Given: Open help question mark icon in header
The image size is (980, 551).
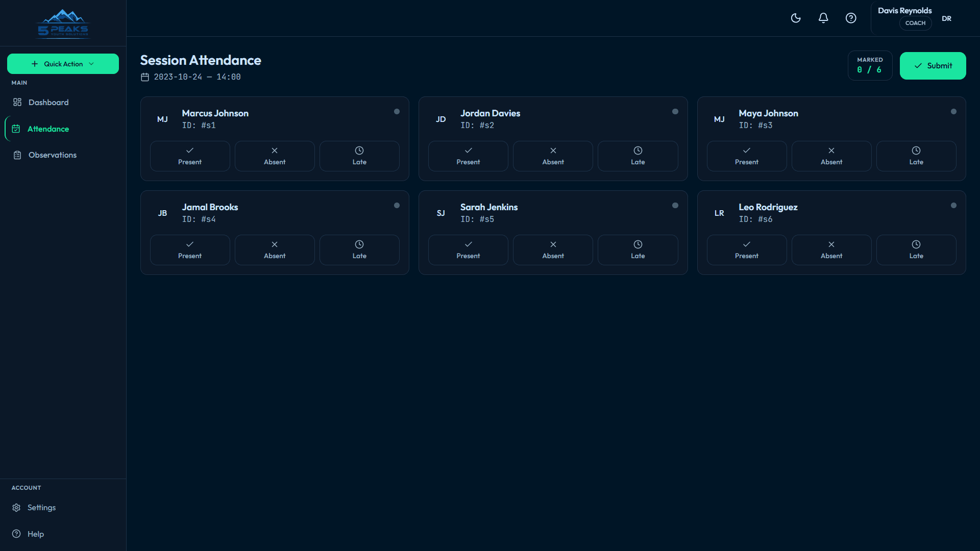Looking at the screenshot, I should pyautogui.click(x=851, y=18).
